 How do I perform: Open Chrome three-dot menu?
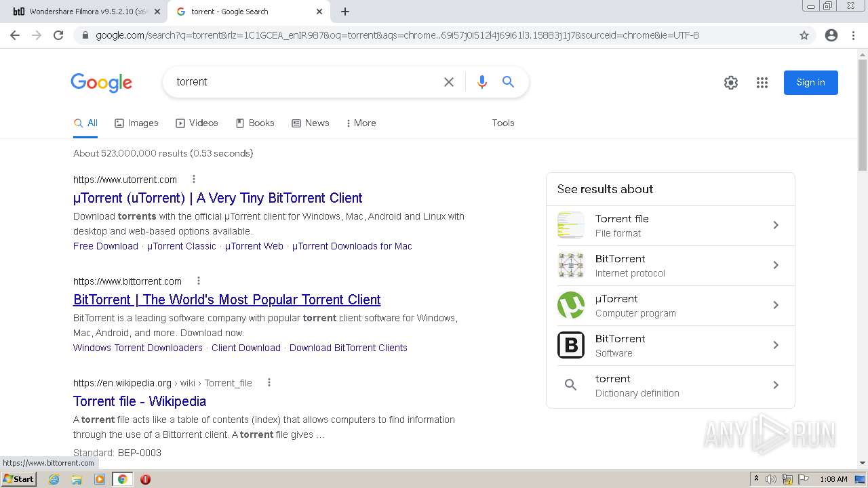[x=853, y=35]
